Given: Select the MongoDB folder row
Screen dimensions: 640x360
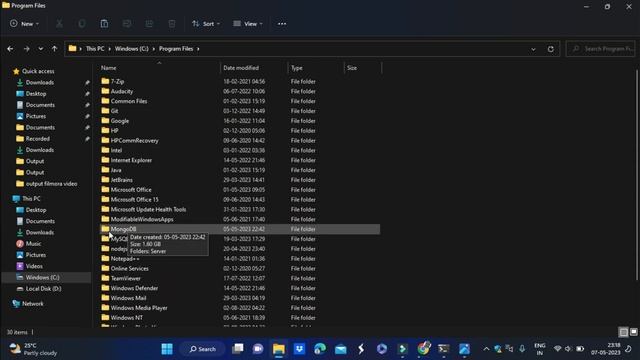Looking at the screenshot, I should pyautogui.click(x=240, y=229).
